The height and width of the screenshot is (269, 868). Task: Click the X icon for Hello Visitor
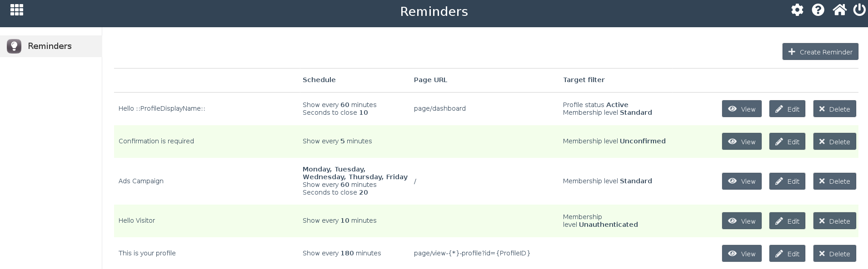822,221
